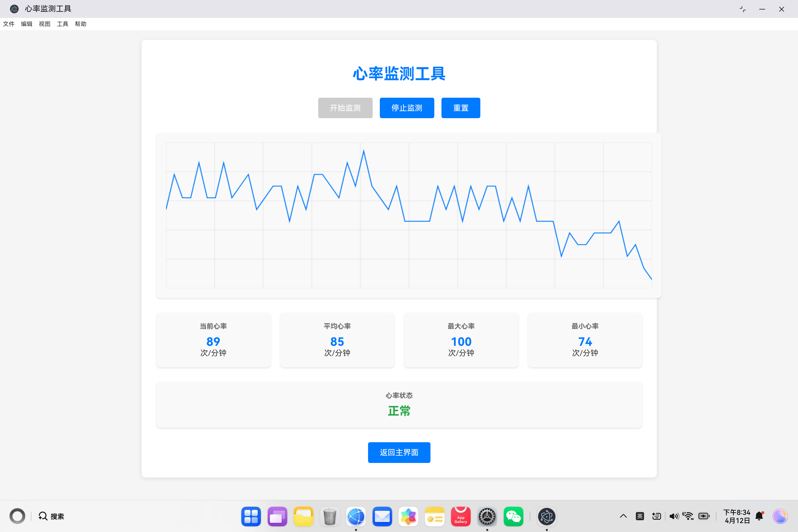Screen dimensions: 798x532
Task: Click the heart rate line chart
Action: coord(408,215)
